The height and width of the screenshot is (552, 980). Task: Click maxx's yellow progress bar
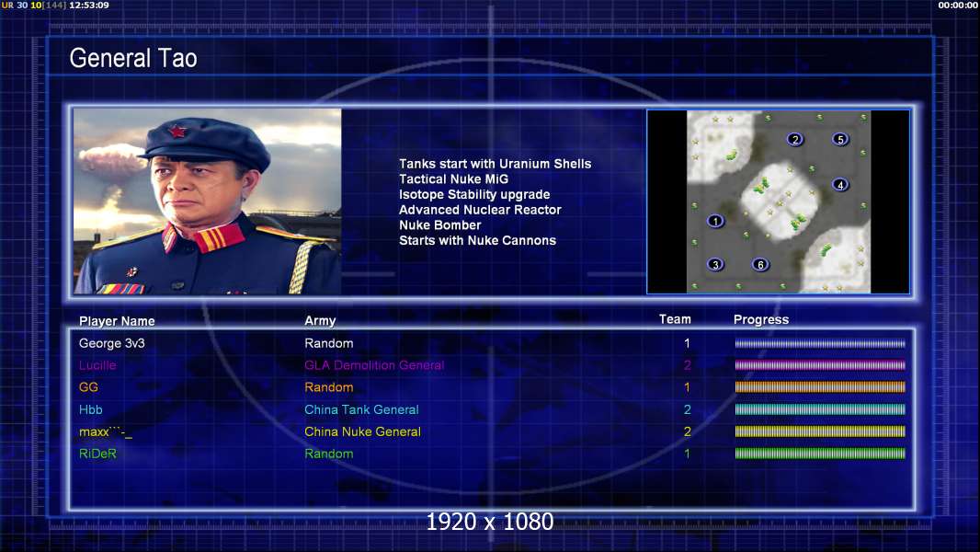click(x=820, y=431)
